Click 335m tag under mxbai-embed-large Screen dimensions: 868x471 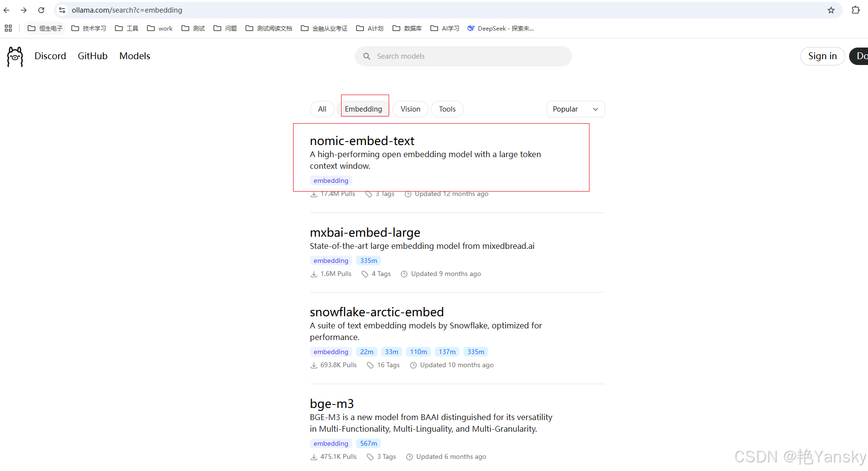(369, 260)
